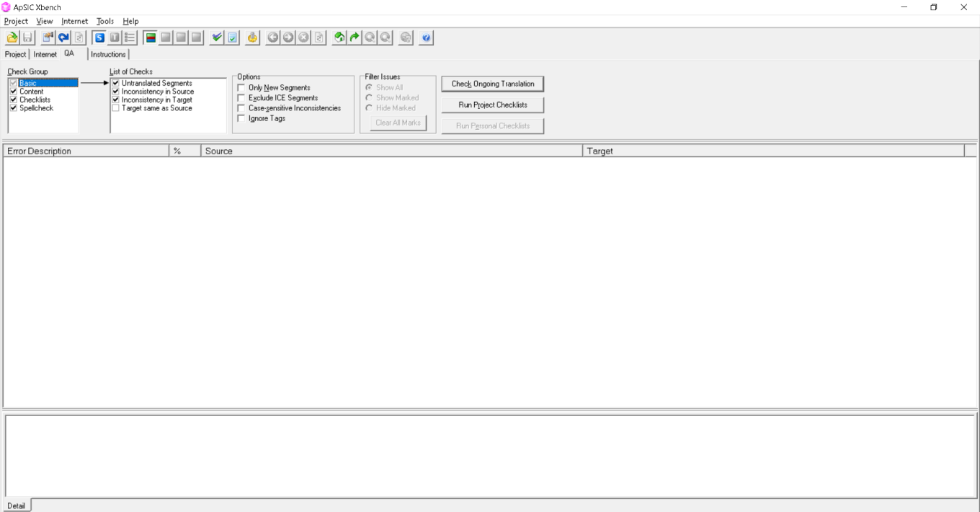Screen dimensions: 980x512
Task: Open the Tools menu
Action: tap(105, 22)
